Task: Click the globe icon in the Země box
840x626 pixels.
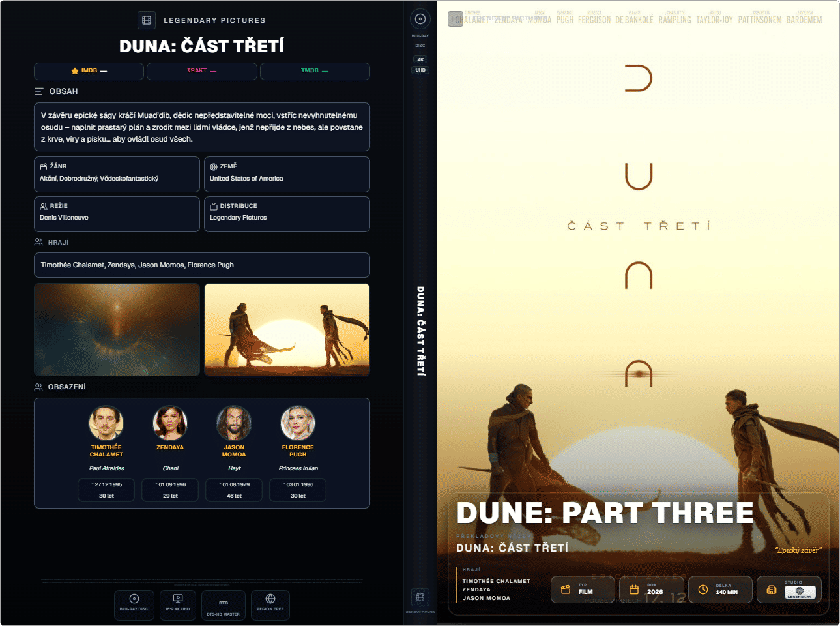Action: click(x=214, y=167)
